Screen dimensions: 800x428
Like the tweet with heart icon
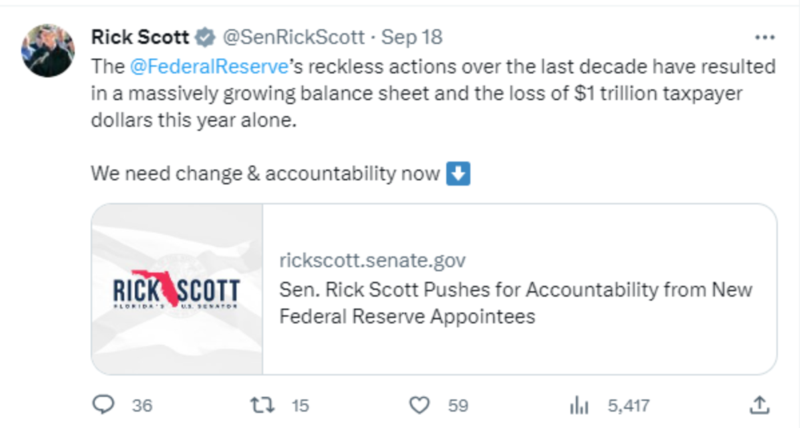[419, 406]
